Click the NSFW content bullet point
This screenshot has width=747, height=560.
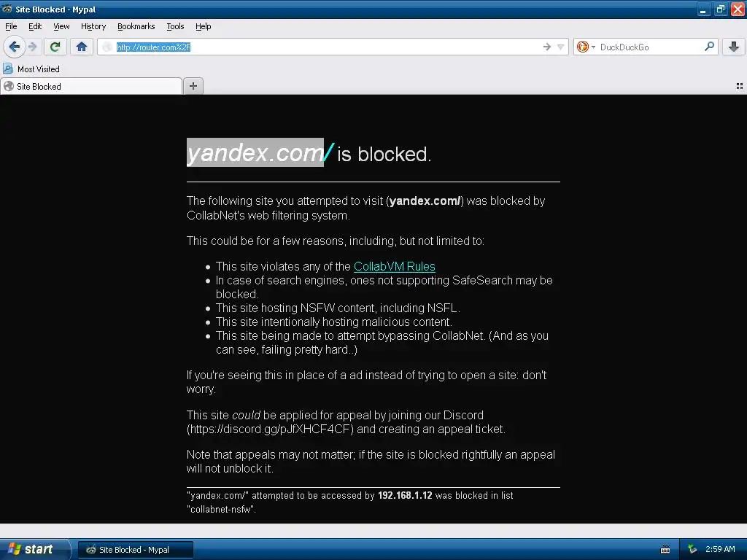point(338,308)
